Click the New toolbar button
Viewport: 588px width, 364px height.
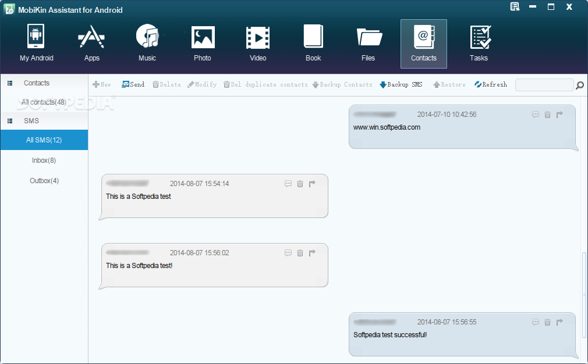[x=102, y=85]
